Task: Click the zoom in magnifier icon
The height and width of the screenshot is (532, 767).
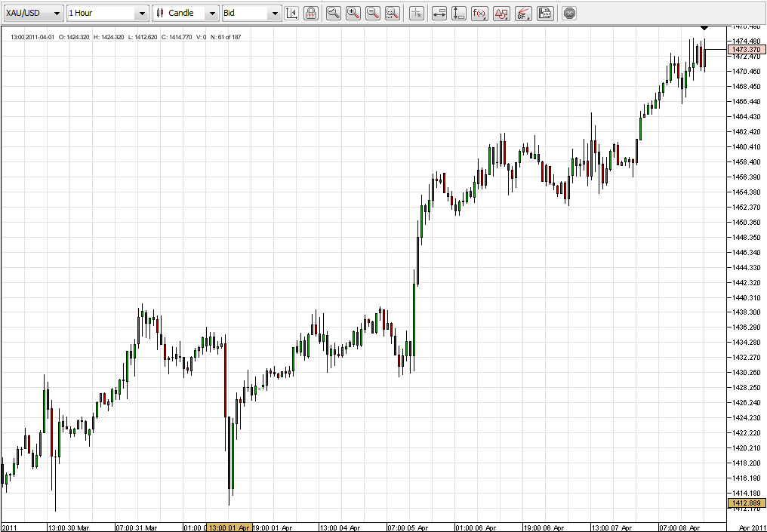Action: [x=353, y=13]
